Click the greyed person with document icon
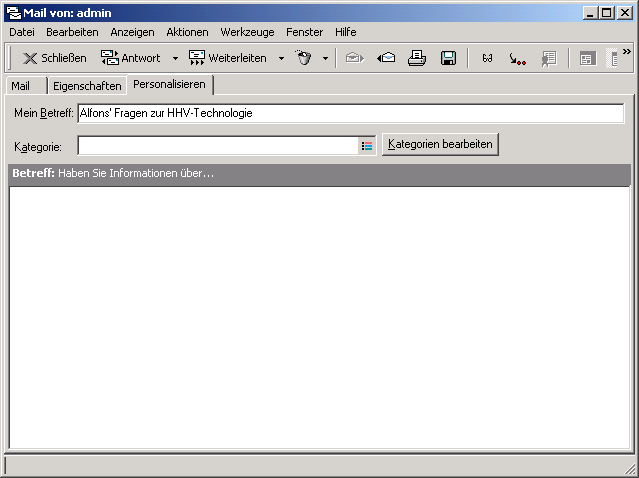This screenshot has height=478, width=639. tap(549, 58)
